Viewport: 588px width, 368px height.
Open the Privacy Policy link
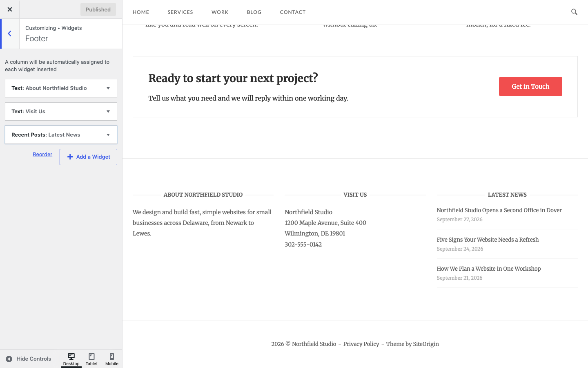[x=361, y=344]
